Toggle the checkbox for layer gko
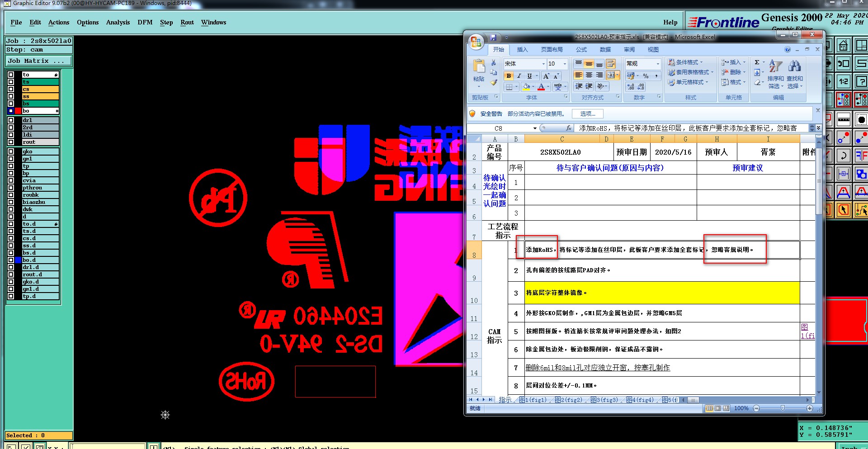The height and width of the screenshot is (449, 868). [11, 151]
